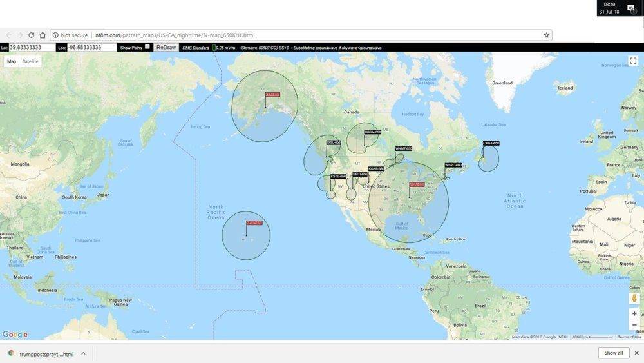Viewport: 644px width, 363px height.
Task: Go to the browser Home page icon
Action: click(43, 35)
